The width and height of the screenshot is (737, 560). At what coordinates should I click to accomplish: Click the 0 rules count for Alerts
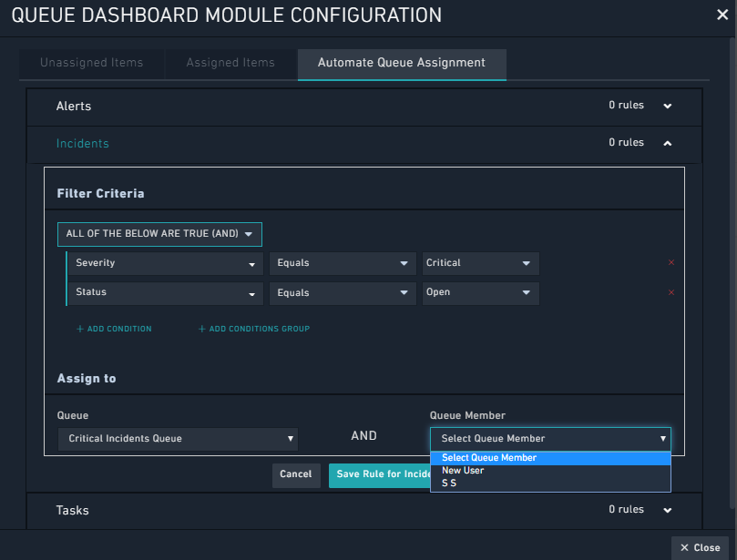pos(626,106)
